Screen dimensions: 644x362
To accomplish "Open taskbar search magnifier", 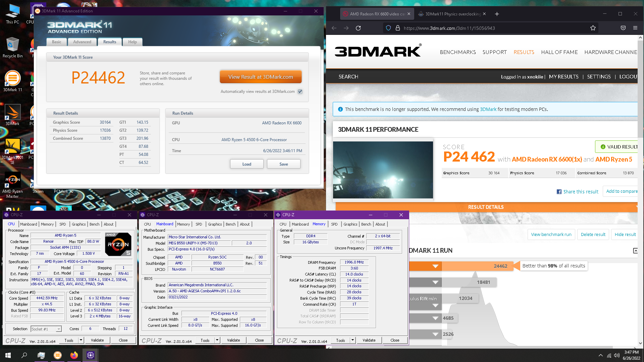I will point(24,355).
